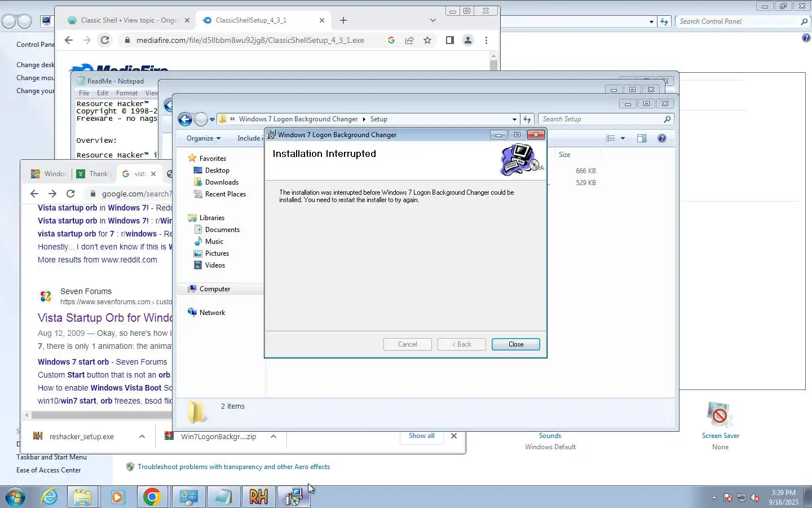The height and width of the screenshot is (508, 812).
Task: Open Control Panel taskbar icon
Action: 188,497
